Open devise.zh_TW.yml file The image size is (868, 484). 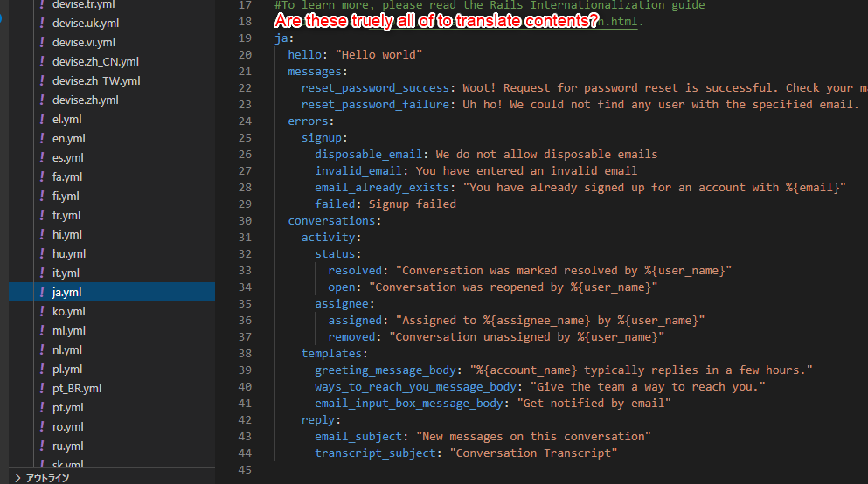click(x=96, y=80)
